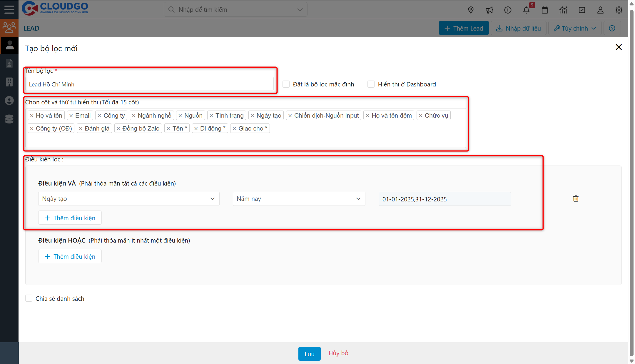The image size is (635, 364).
Task: Open the notifications bell icon
Action: click(526, 10)
